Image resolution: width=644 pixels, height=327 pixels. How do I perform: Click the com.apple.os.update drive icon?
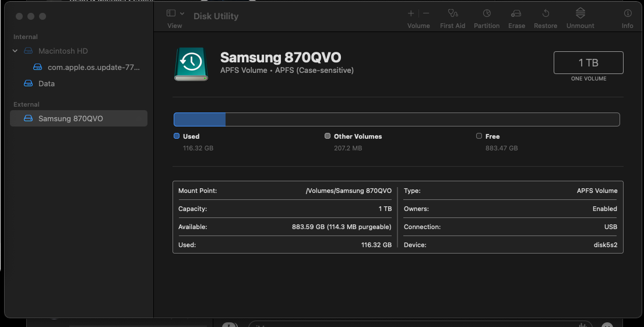pos(38,67)
